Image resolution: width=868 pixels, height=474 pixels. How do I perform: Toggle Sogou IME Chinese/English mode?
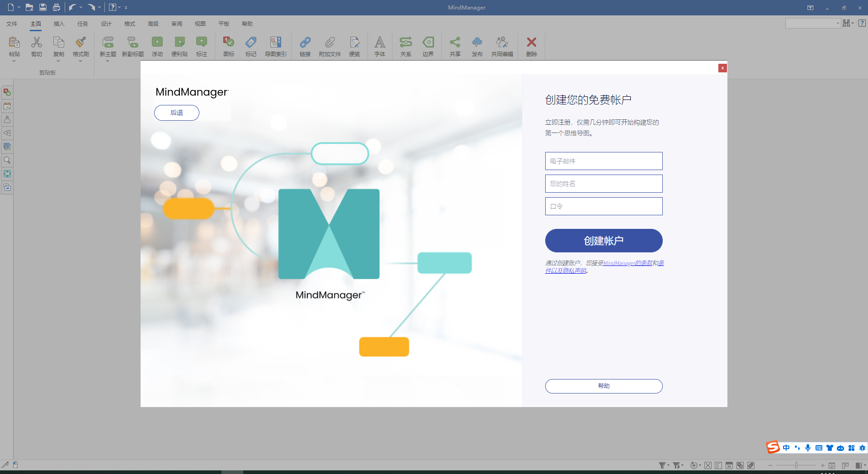click(x=786, y=448)
